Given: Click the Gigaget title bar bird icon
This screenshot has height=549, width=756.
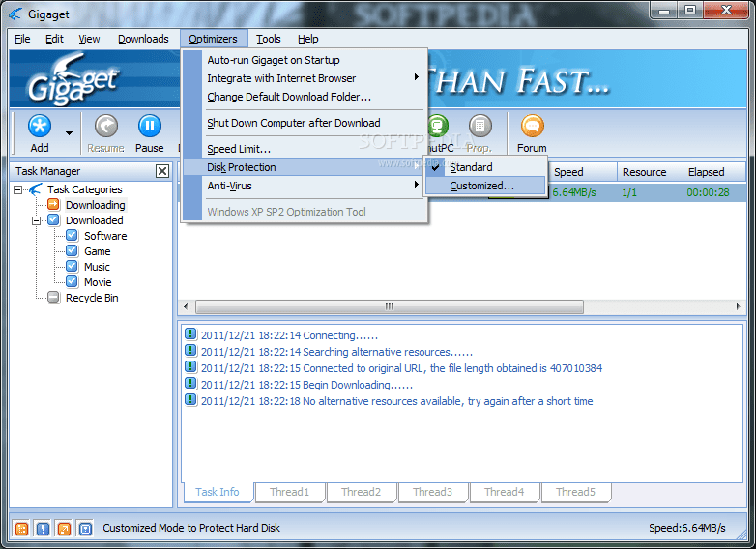Looking at the screenshot, I should tap(15, 14).
